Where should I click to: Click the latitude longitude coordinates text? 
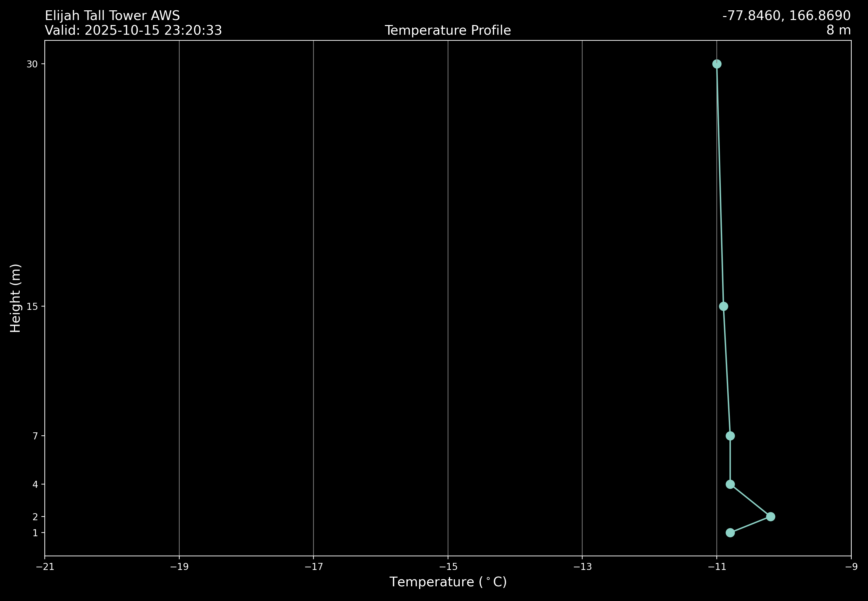click(x=786, y=16)
